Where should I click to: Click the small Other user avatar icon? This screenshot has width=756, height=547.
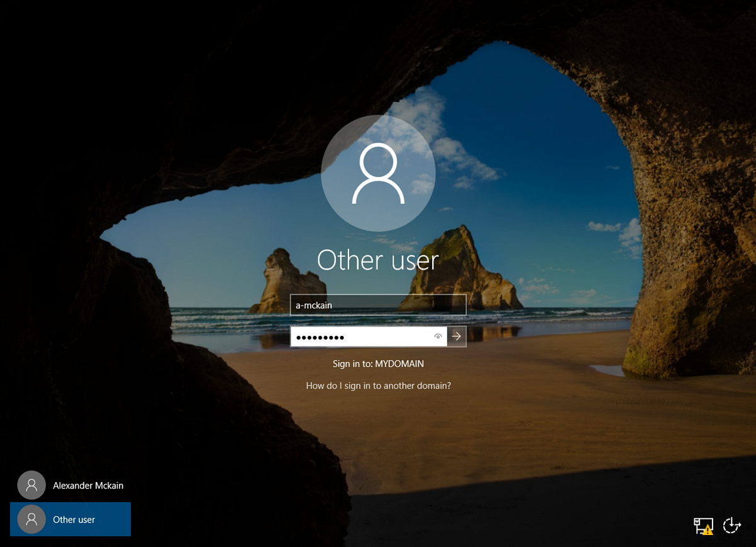[31, 519]
